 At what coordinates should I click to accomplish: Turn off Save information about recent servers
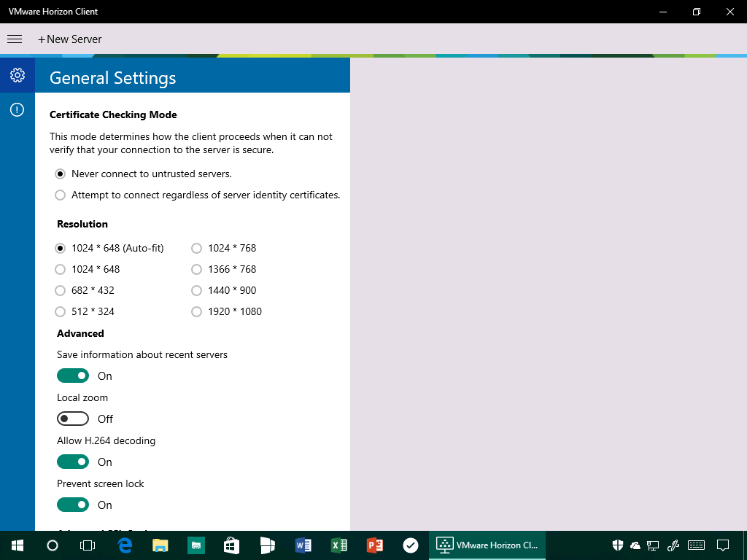coord(73,376)
